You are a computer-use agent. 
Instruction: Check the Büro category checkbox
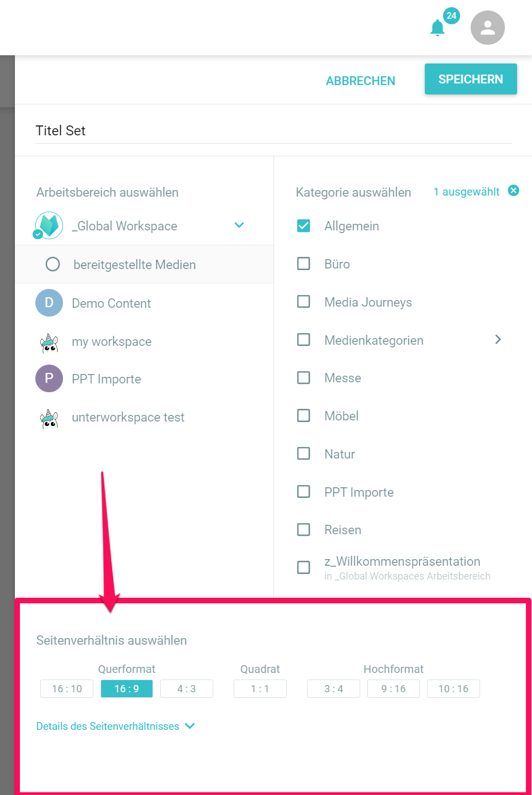click(303, 264)
